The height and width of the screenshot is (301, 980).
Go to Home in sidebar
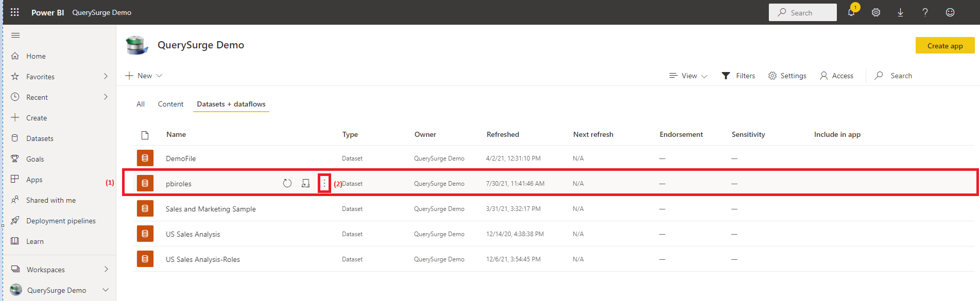click(36, 56)
